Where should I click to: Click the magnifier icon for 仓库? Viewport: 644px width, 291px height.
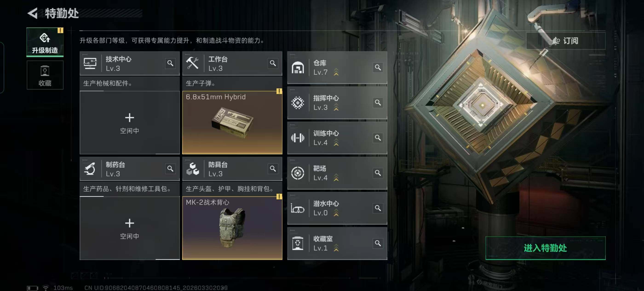[378, 67]
